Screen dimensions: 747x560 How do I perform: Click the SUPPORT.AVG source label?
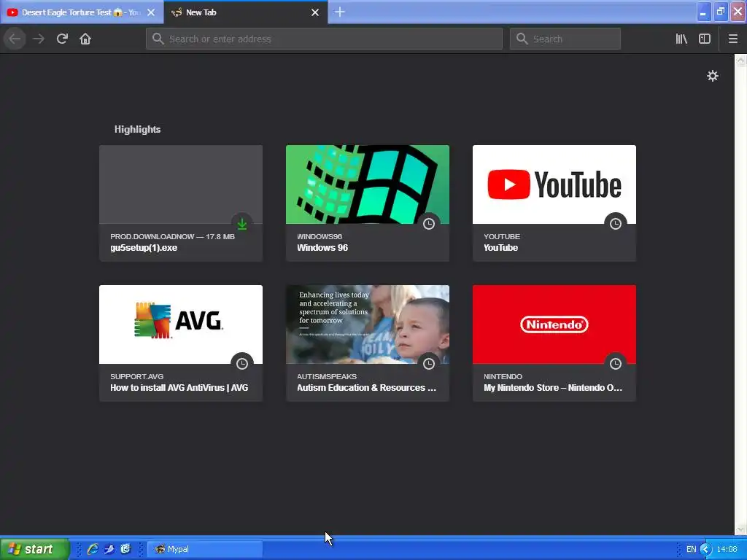(x=136, y=376)
